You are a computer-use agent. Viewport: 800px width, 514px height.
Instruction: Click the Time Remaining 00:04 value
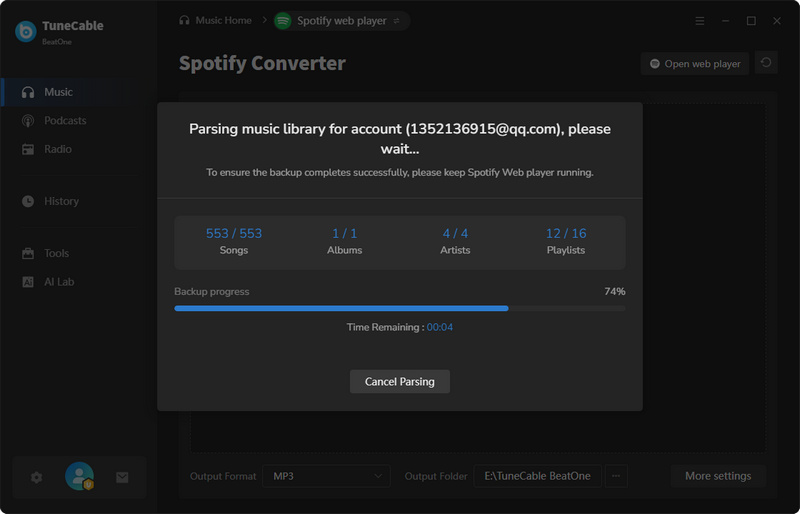click(439, 327)
